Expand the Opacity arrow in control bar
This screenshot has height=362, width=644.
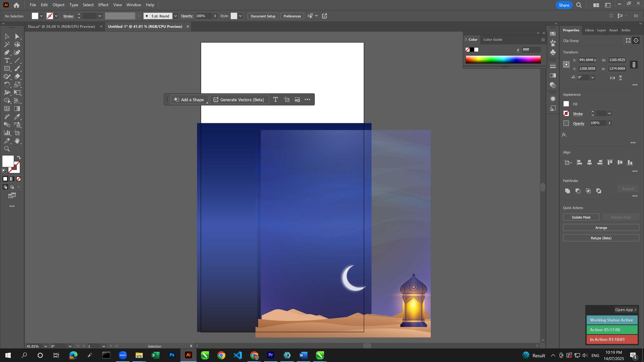click(215, 16)
